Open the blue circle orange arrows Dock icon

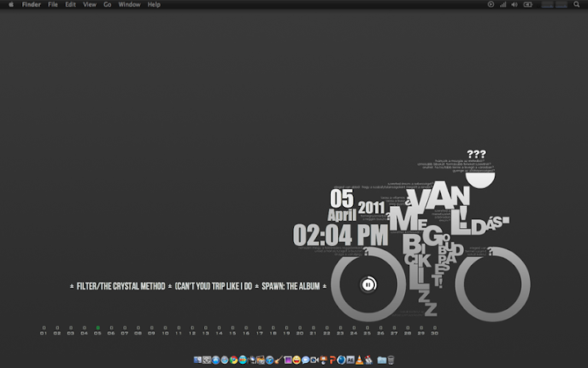[243, 360]
